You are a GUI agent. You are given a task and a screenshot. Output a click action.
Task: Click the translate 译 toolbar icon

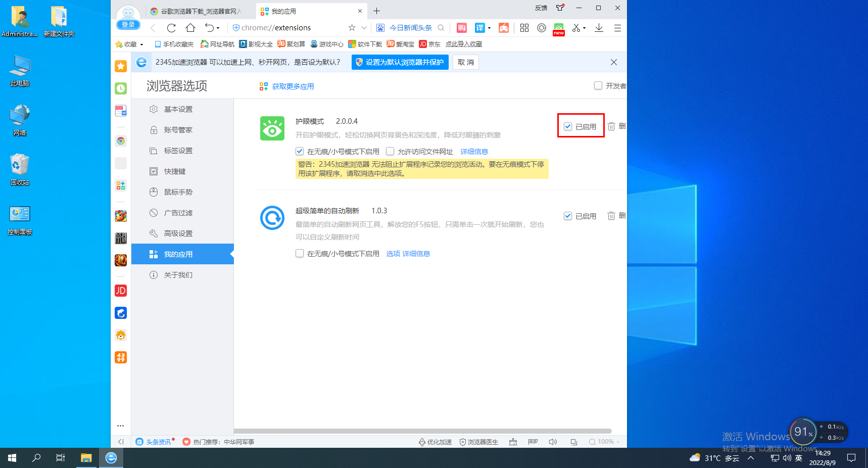pyautogui.click(x=480, y=28)
